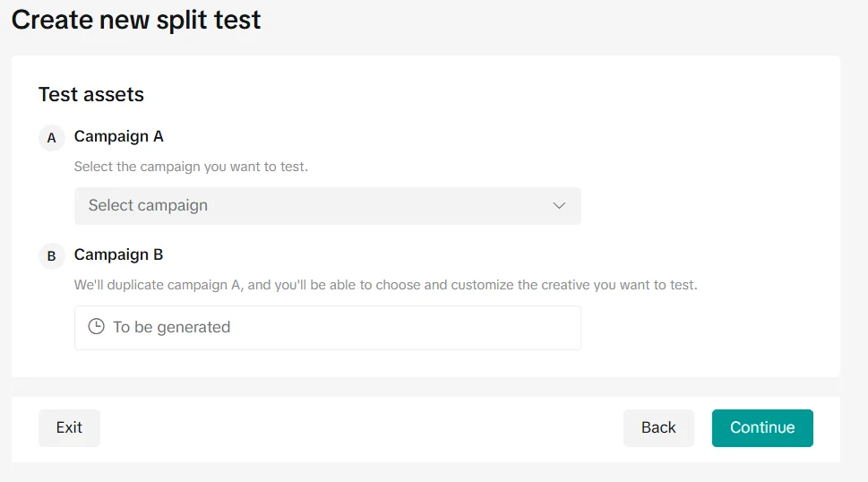
Task: Click the 'To be generated' placeholder text
Action: coord(171,328)
